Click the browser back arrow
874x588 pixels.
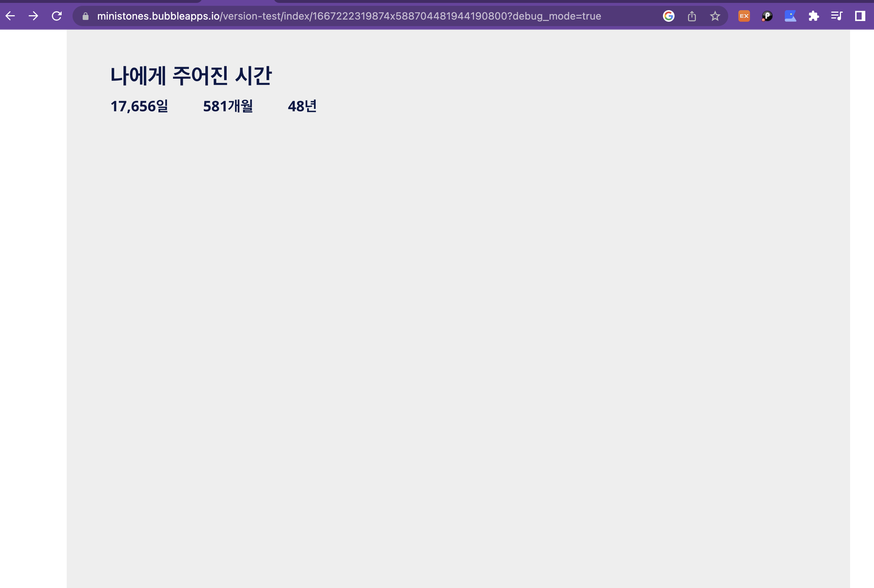10,16
